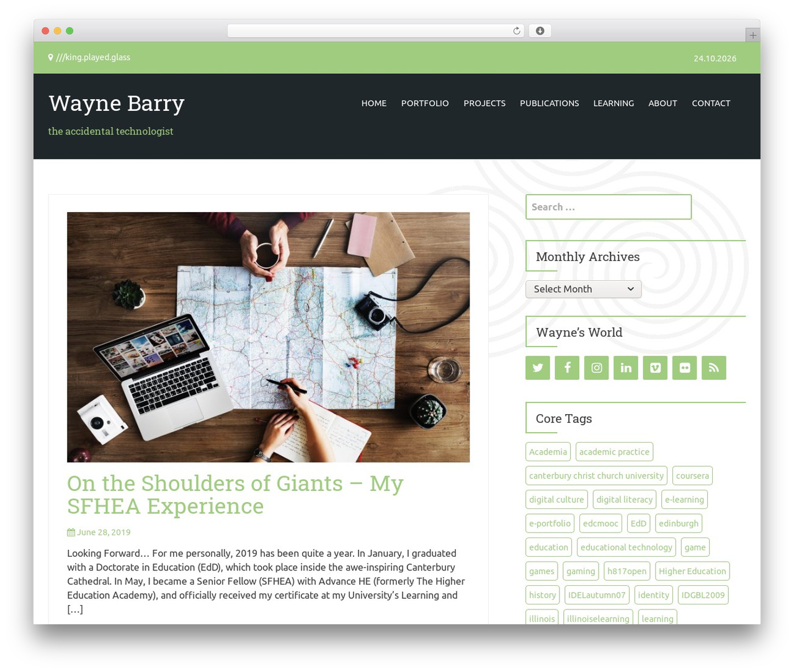Click the Search input field
Viewport: 794px width, 672px height.
click(609, 207)
